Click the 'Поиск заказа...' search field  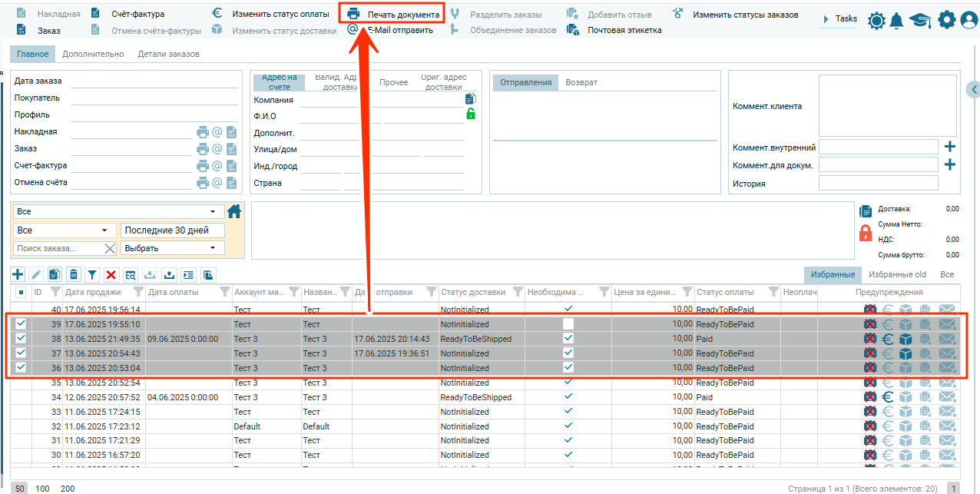point(58,248)
